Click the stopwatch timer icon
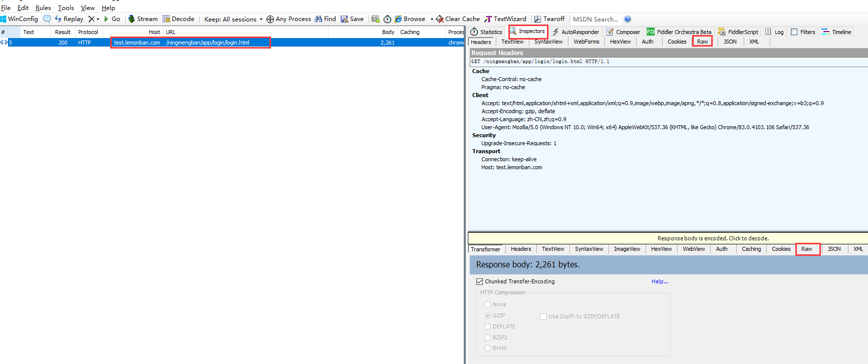868x364 pixels. (x=387, y=19)
